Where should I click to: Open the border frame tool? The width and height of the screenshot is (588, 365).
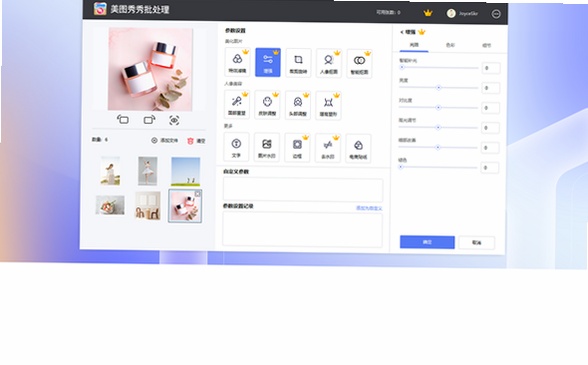297,148
